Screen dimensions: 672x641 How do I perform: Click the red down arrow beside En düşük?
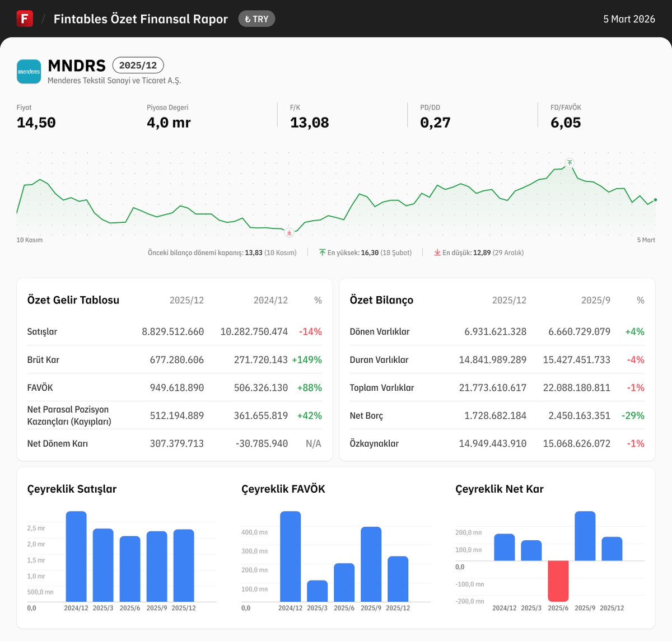(x=437, y=252)
